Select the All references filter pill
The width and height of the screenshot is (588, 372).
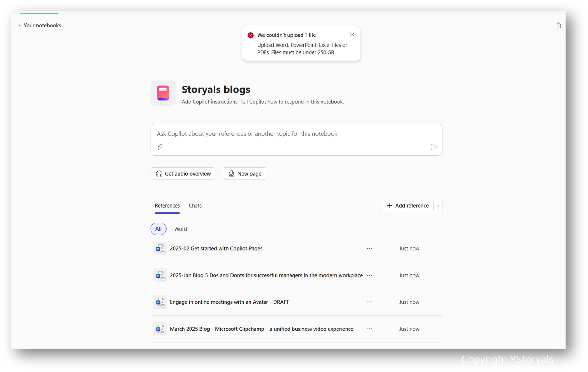pyautogui.click(x=158, y=229)
